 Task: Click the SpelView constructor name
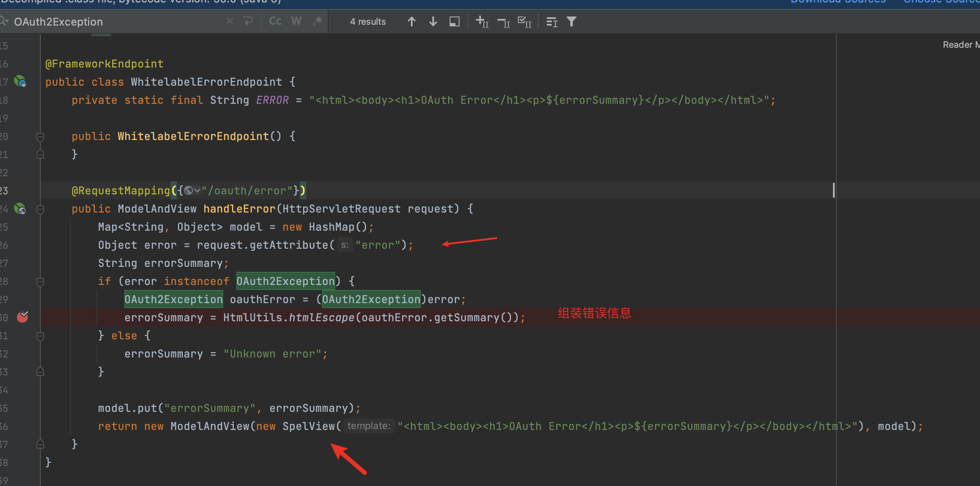point(309,426)
